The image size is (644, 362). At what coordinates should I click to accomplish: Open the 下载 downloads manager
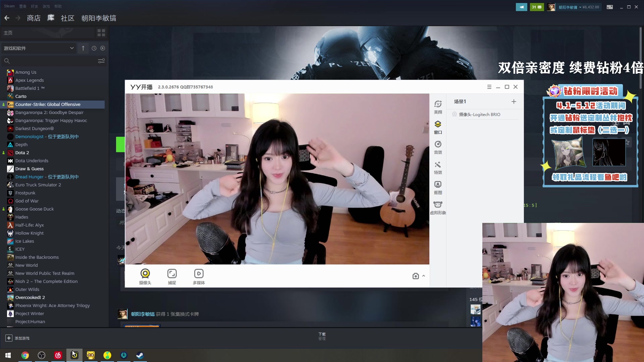322,336
